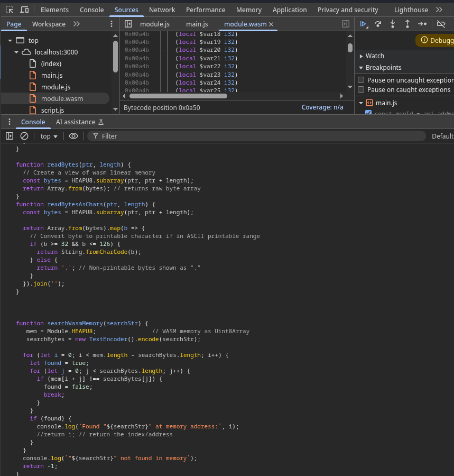Click the Debugger paused info badge
The height and width of the screenshot is (476, 454).
pyautogui.click(x=435, y=40)
